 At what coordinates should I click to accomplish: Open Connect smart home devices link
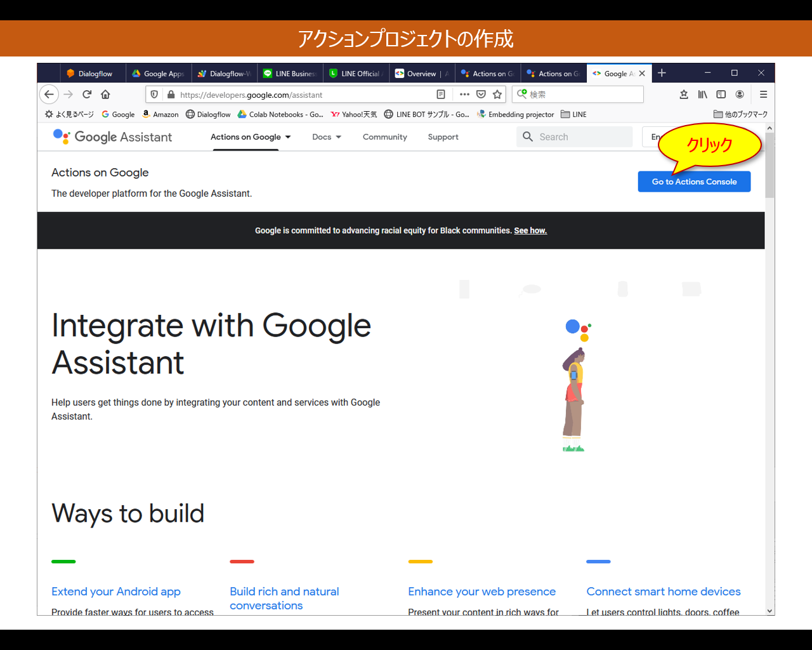point(664,591)
